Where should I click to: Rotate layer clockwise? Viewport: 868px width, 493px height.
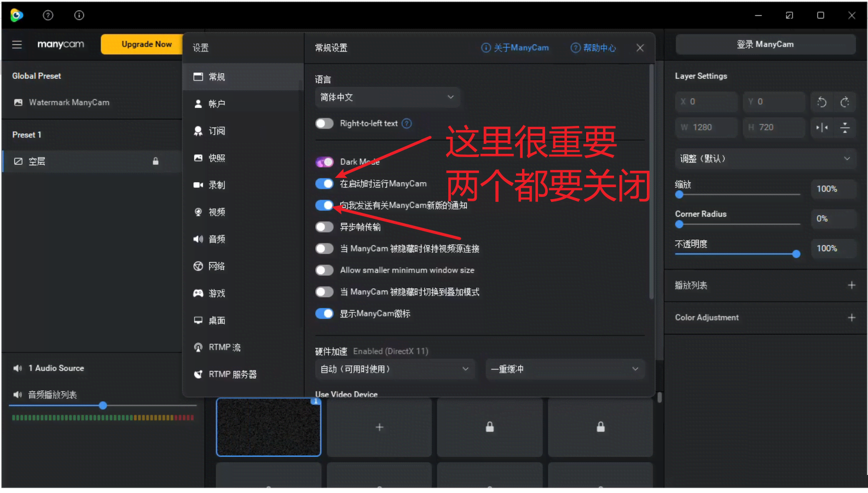(845, 102)
